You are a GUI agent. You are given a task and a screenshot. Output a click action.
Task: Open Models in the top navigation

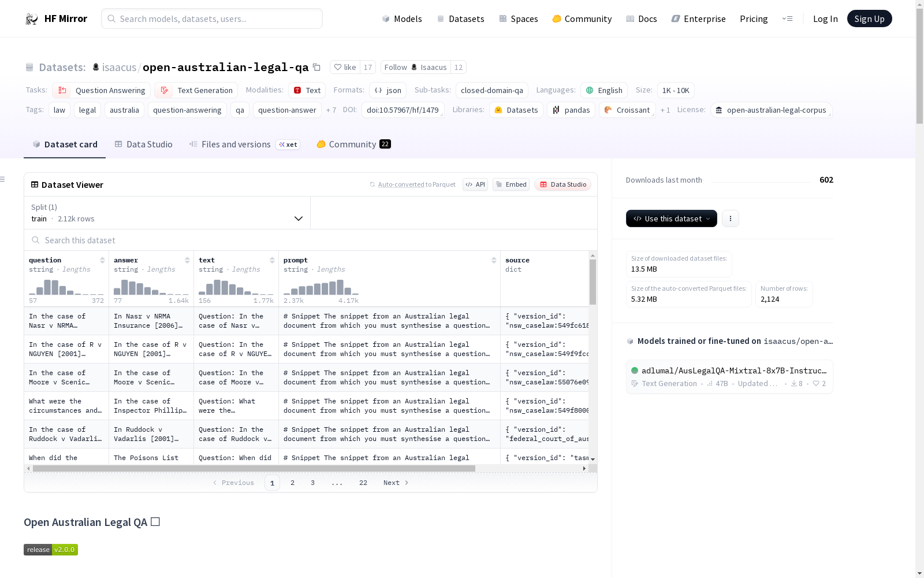[x=402, y=19]
